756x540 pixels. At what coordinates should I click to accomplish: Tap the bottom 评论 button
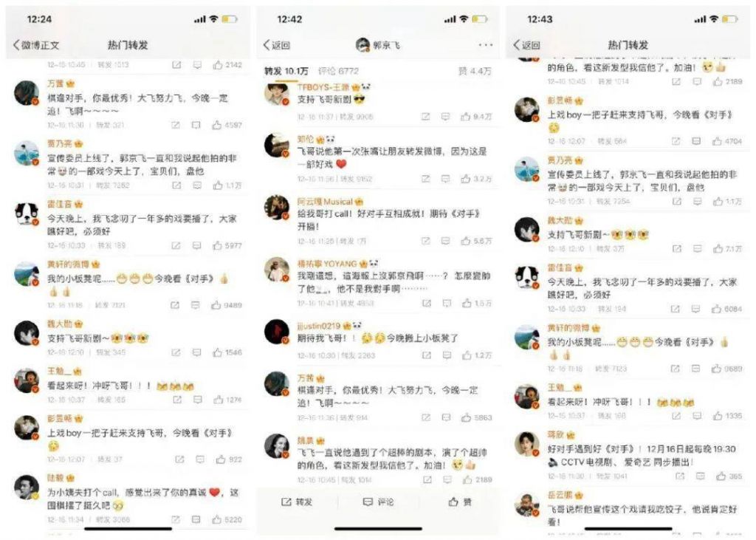(378, 502)
